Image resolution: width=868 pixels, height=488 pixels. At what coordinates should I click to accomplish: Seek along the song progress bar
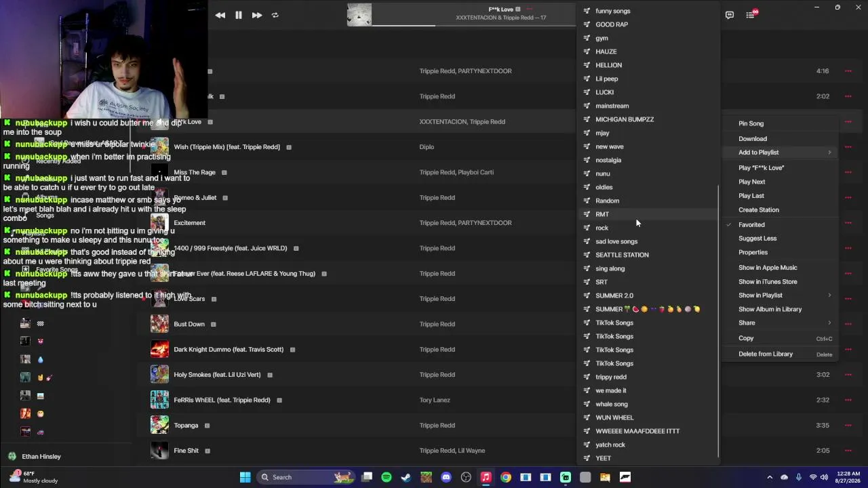[x=473, y=25]
